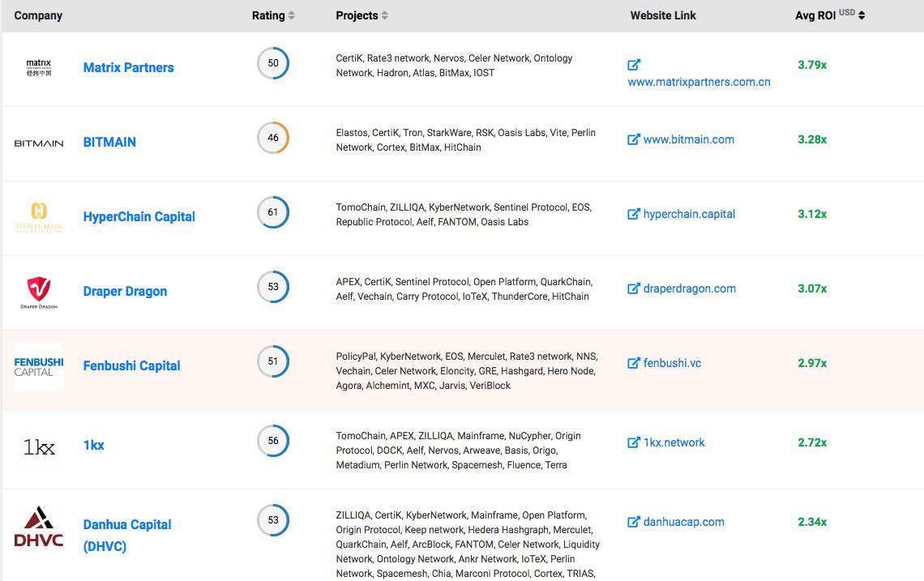Screen dimensions: 924x581
Task: Click the 2.34x ROI value
Action: pos(812,522)
